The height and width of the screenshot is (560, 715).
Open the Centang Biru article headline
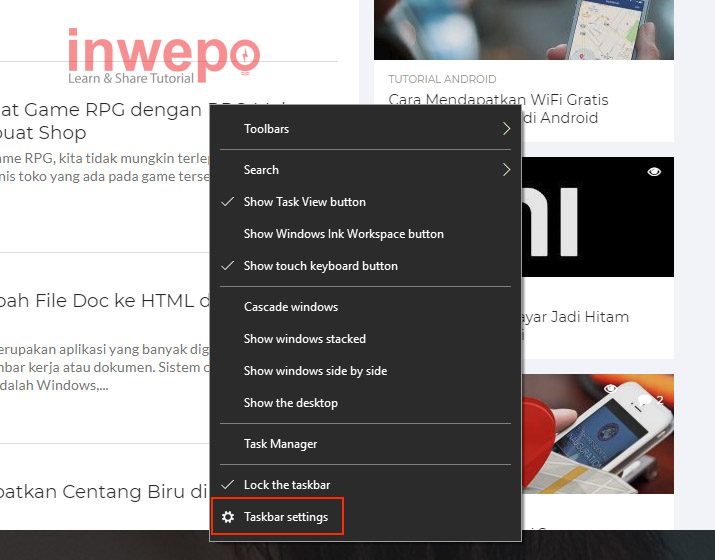tap(104, 492)
